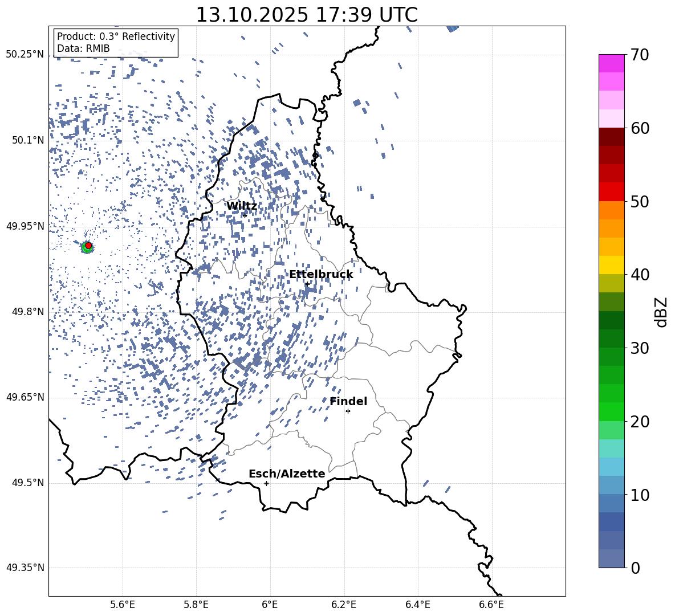Click the bright red colorbar segment above 50
Screen dimensions: 675x616
coord(611,191)
